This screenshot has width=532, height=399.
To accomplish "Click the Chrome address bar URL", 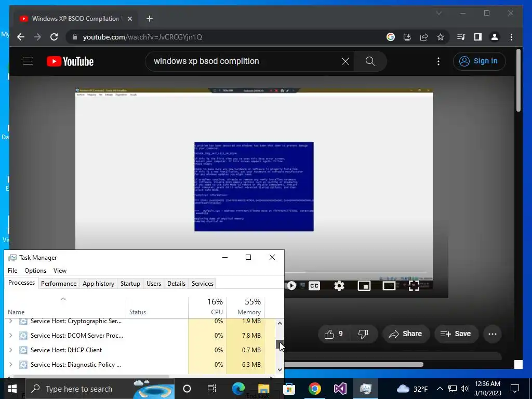I will pos(142,37).
